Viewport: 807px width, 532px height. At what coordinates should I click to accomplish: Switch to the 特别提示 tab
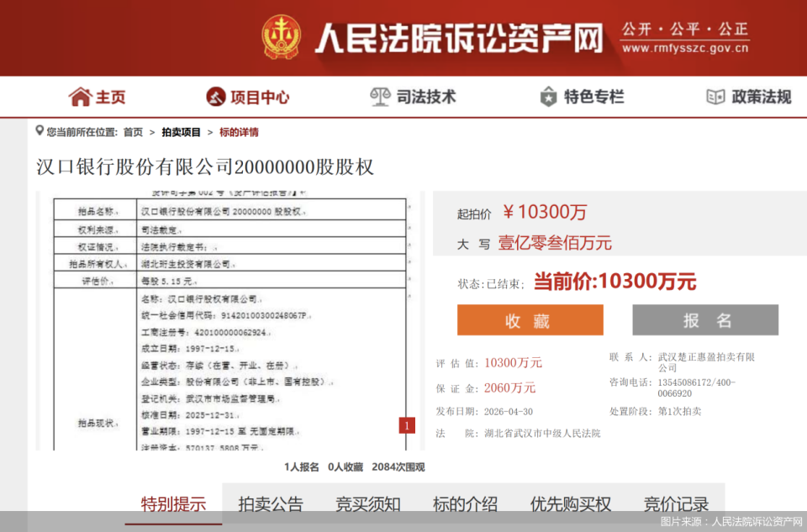click(x=173, y=504)
